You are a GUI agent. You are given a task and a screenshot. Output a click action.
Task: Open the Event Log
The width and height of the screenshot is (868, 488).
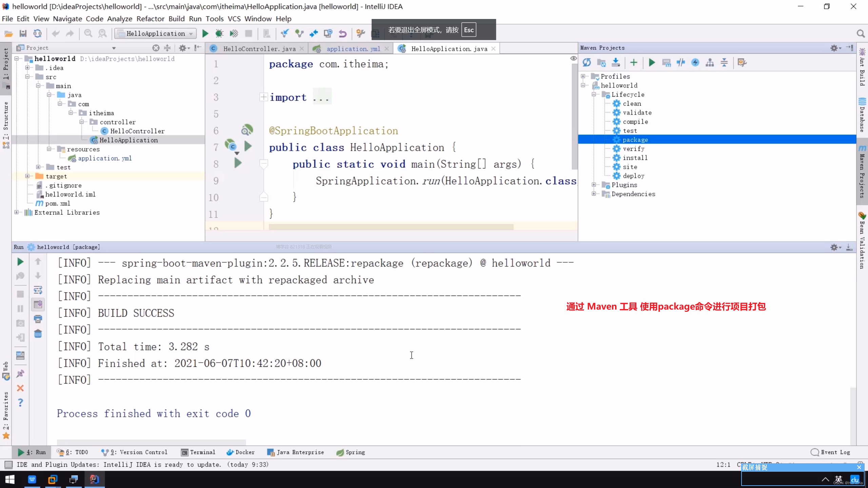[x=831, y=452]
